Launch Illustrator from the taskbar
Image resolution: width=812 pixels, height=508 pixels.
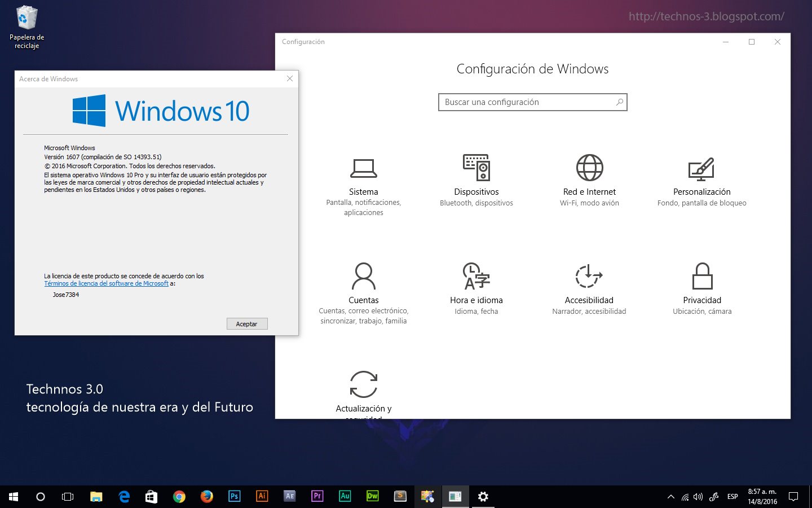click(x=262, y=497)
